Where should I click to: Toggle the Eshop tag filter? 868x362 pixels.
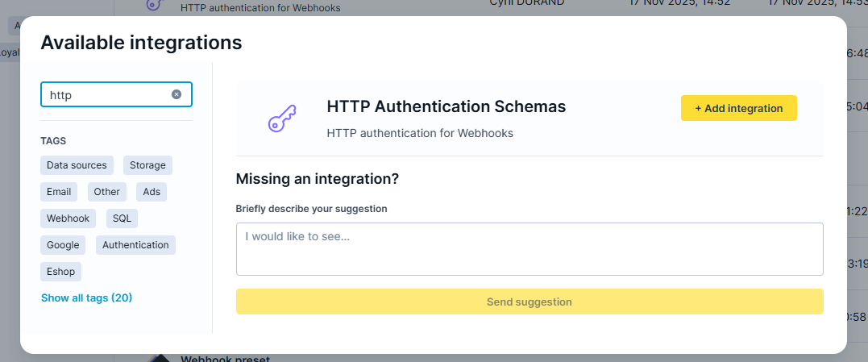(60, 272)
